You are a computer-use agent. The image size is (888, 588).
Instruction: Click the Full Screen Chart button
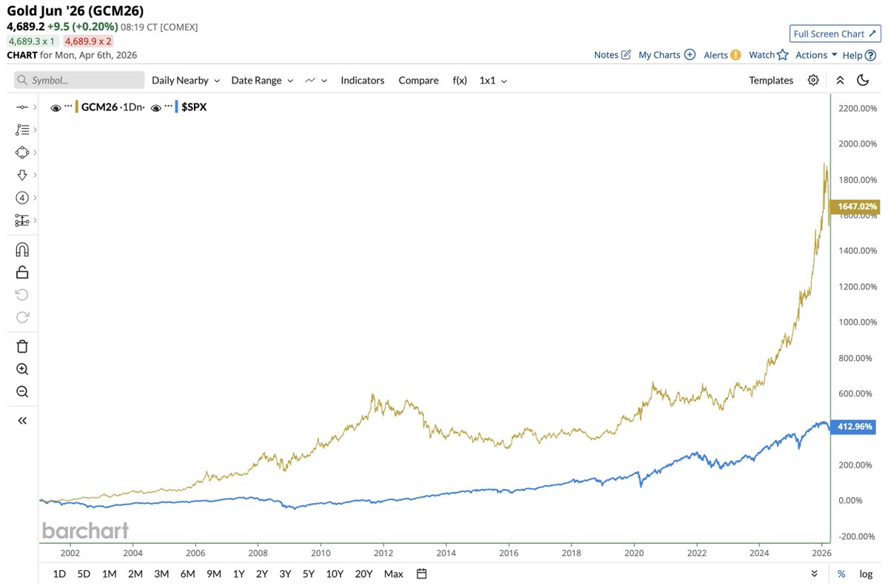[x=835, y=33]
